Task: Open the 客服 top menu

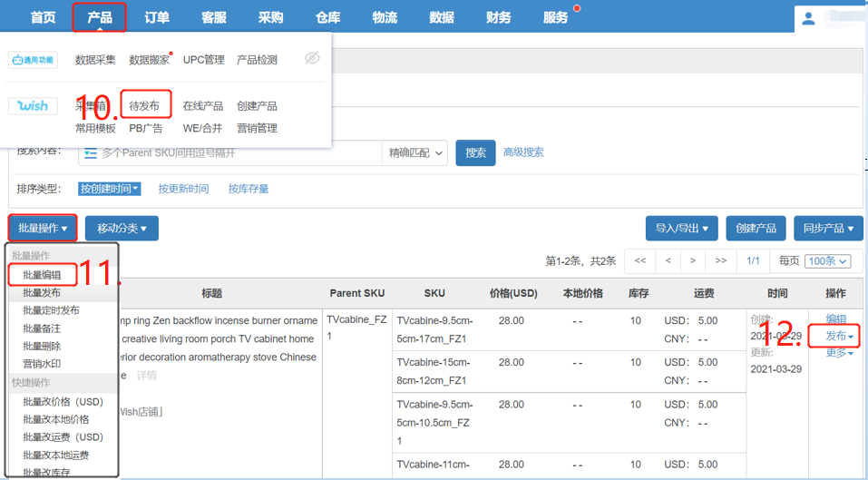Action: [214, 18]
